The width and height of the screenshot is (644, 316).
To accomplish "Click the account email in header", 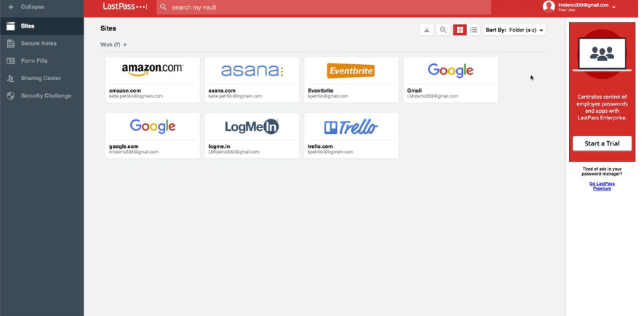I will [583, 5].
